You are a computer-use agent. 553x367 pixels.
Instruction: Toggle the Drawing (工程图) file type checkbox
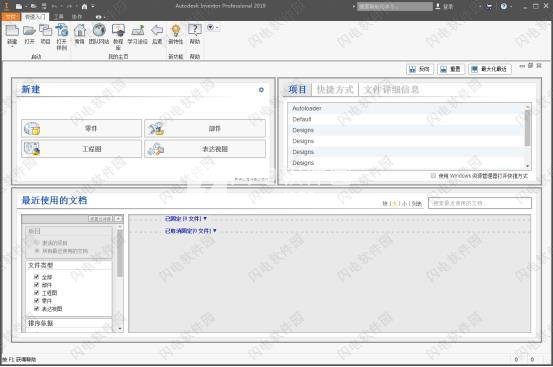(36, 293)
